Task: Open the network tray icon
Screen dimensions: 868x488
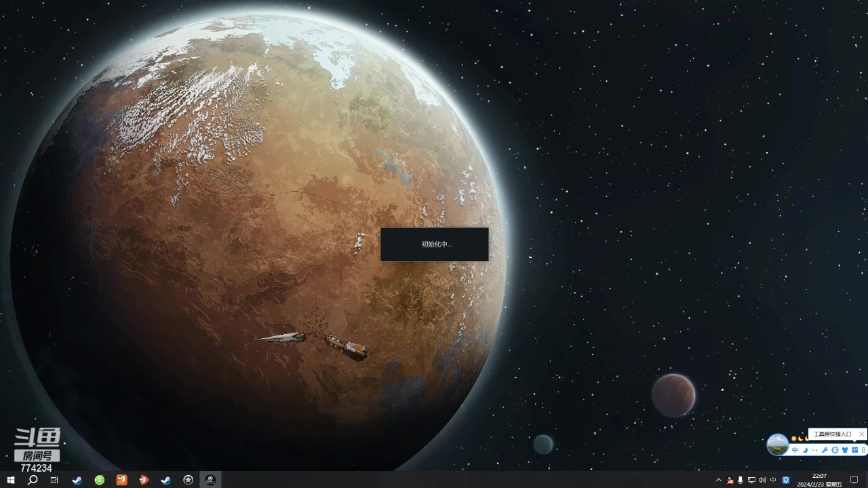Action: 751,480
